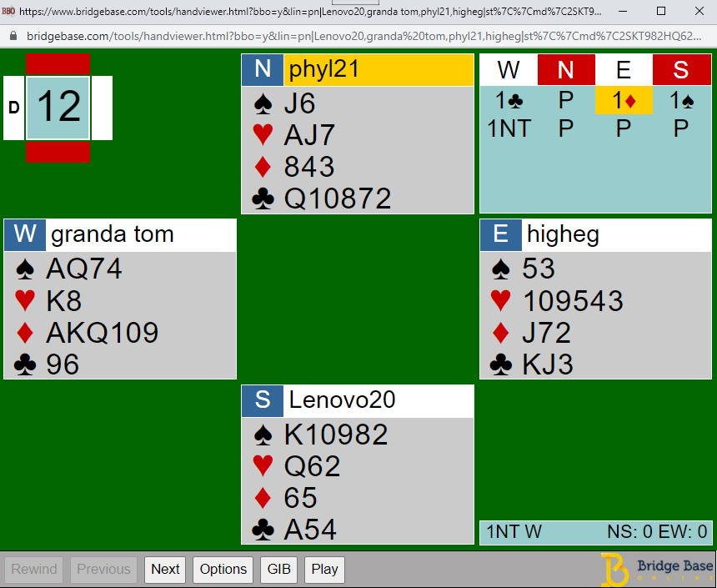Click player name granda tom

point(113,234)
